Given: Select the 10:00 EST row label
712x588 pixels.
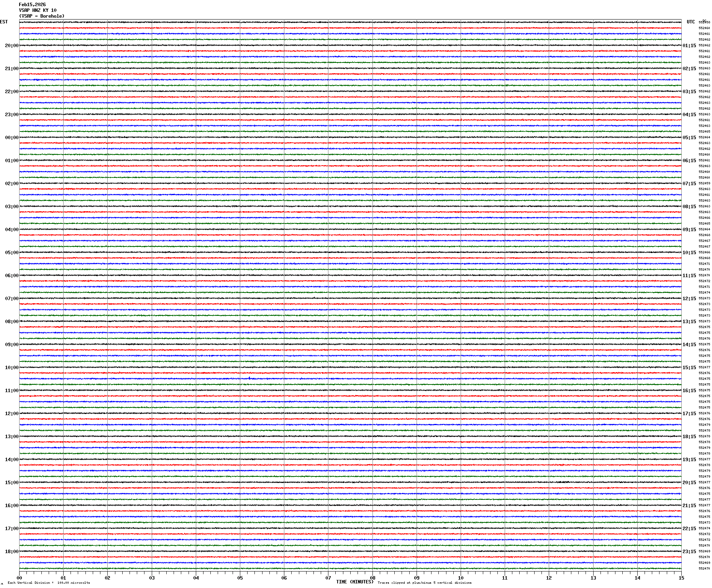Looking at the screenshot, I should [11, 368].
